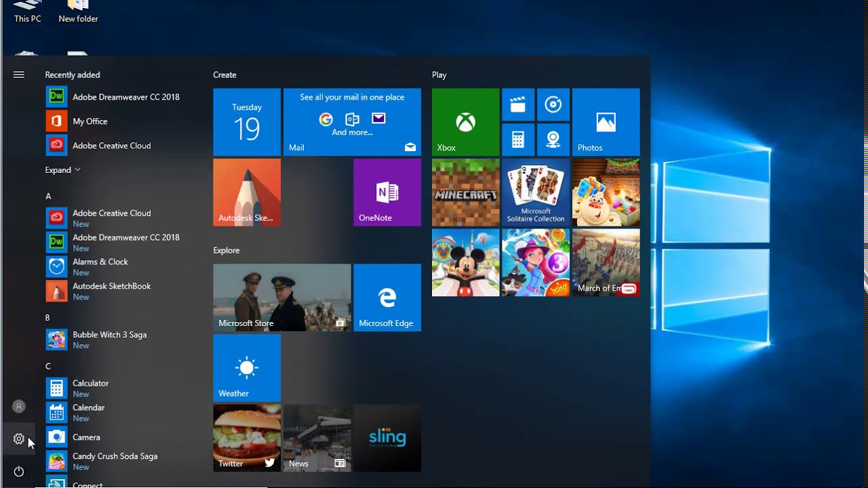
Task: Open the Microsoft Edge tile
Action: 387,298
